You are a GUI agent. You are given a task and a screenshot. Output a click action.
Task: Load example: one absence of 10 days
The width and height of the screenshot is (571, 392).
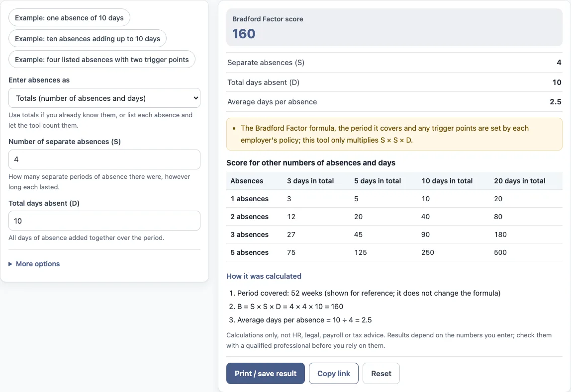pyautogui.click(x=69, y=18)
